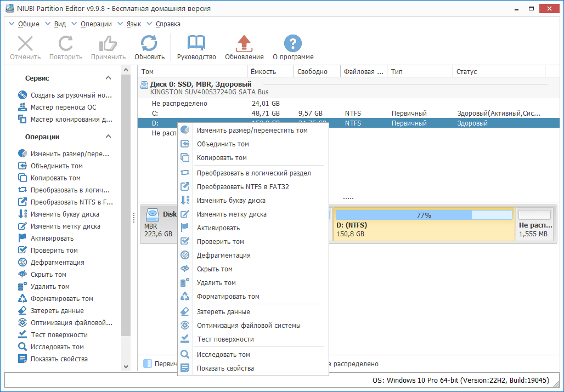Open the Руководство book icon
The width and height of the screenshot is (564, 392).
coord(196,43)
